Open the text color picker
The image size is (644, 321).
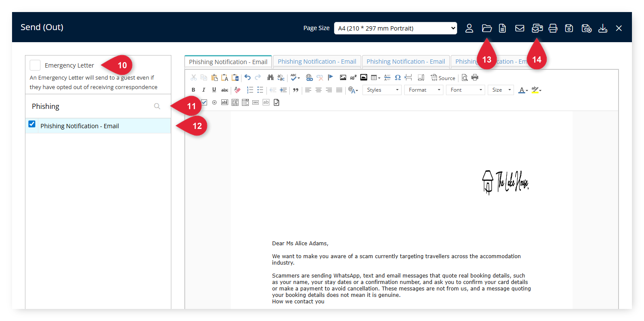click(x=523, y=90)
